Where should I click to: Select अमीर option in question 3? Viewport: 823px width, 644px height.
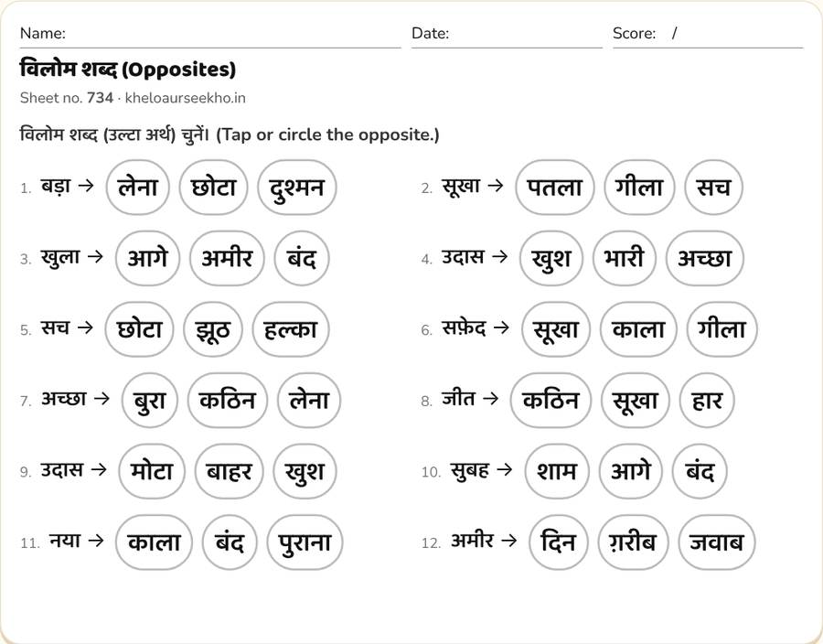coord(228,258)
